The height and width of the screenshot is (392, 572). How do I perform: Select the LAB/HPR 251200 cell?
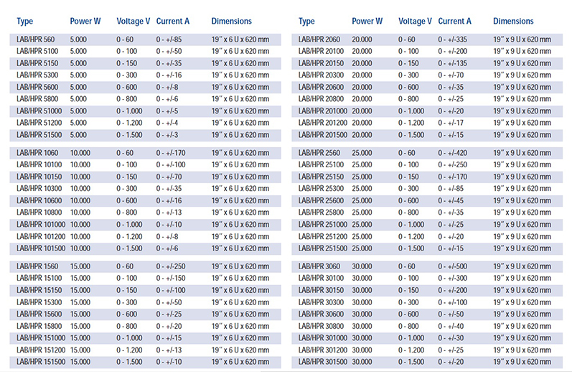point(323,236)
